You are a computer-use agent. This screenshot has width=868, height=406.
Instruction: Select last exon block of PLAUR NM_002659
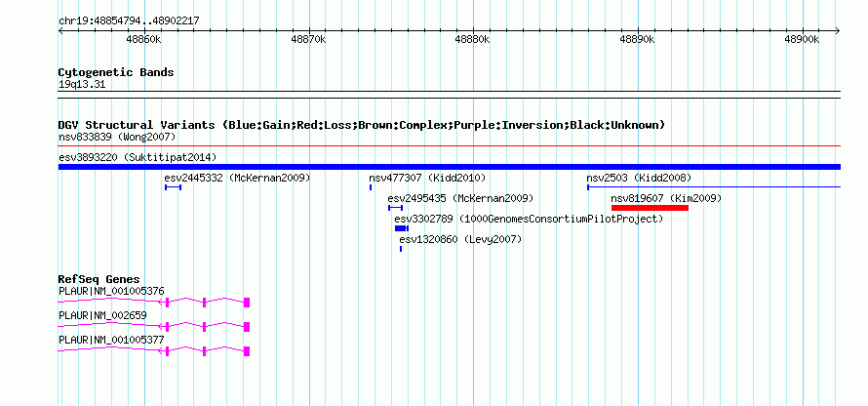(247, 326)
